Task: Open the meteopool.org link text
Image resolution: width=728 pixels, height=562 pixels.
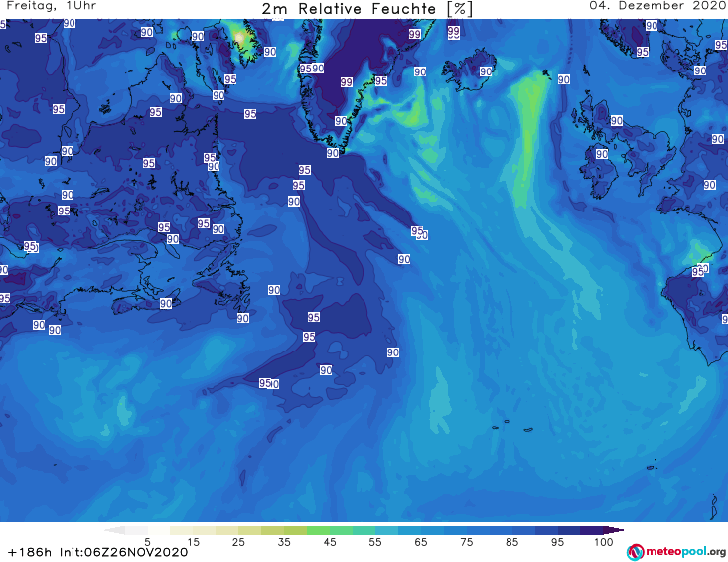Action: pyautogui.click(x=685, y=552)
